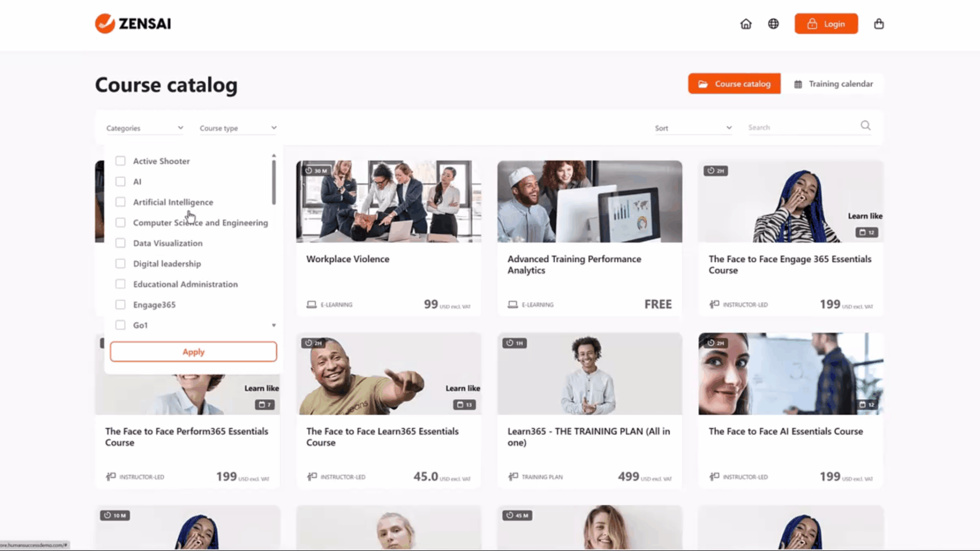Open the language globe icon
The image size is (980, 551).
[773, 24]
